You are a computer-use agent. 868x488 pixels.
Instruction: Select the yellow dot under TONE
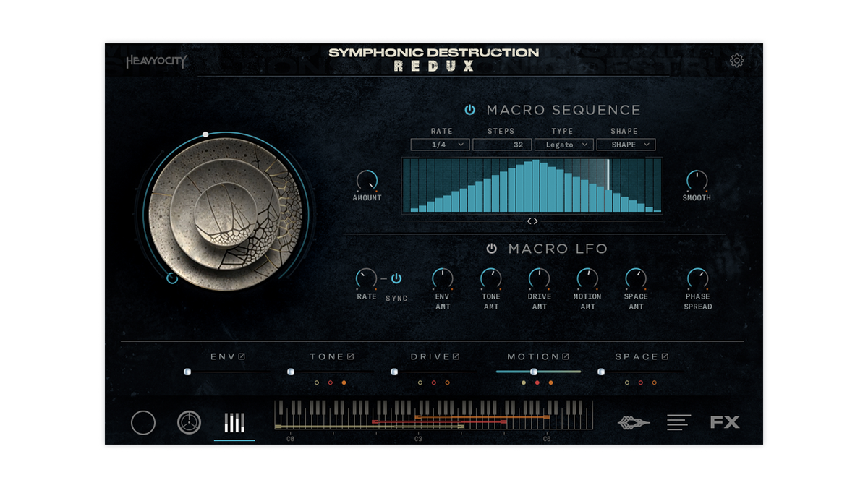click(x=317, y=382)
